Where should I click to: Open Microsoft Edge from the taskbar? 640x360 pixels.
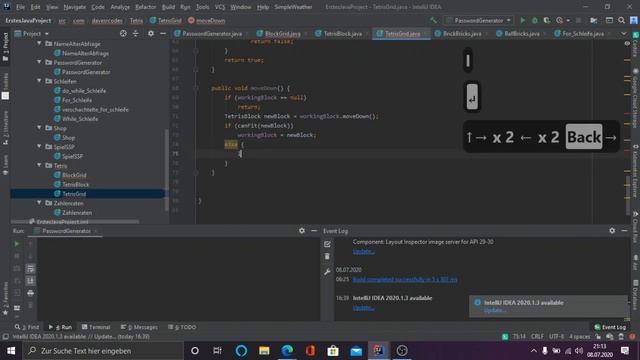(x=287, y=351)
